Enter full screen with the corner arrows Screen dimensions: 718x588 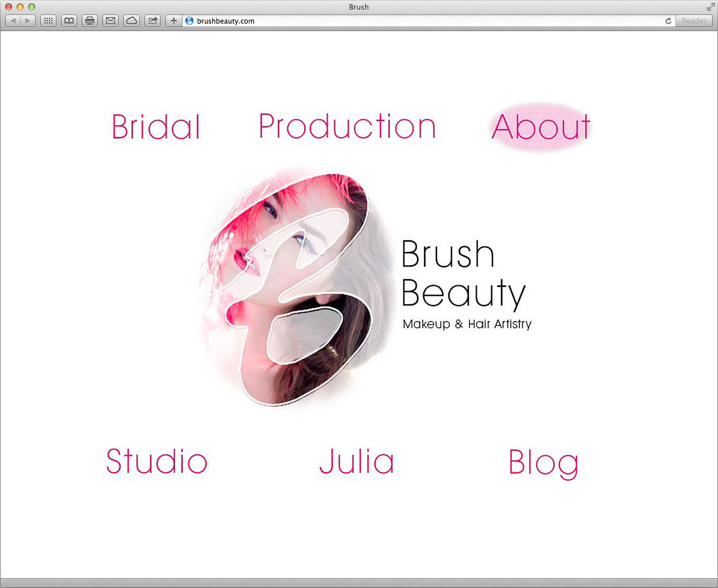point(711,7)
